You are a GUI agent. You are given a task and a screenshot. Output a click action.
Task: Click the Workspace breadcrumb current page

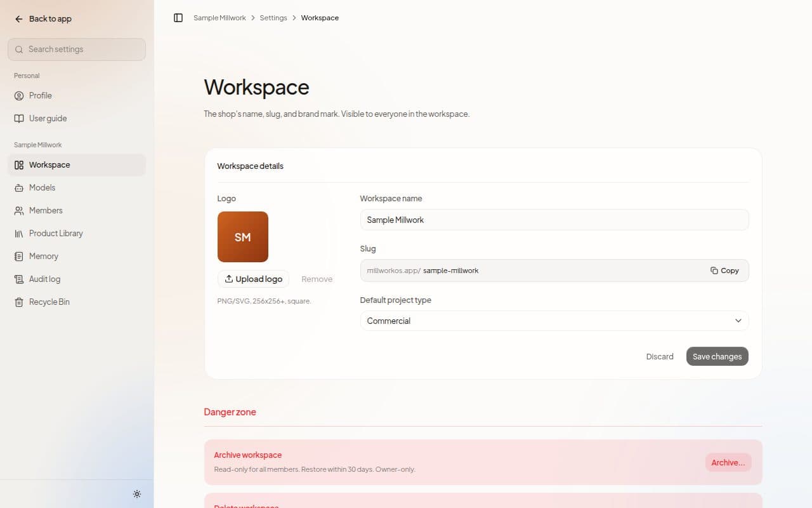click(x=320, y=18)
